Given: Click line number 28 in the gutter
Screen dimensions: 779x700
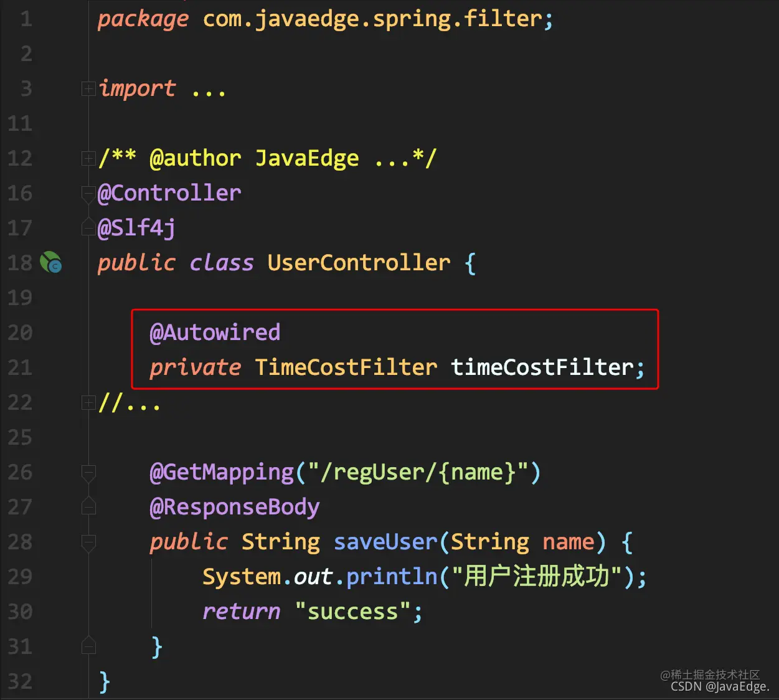Looking at the screenshot, I should tap(19, 542).
